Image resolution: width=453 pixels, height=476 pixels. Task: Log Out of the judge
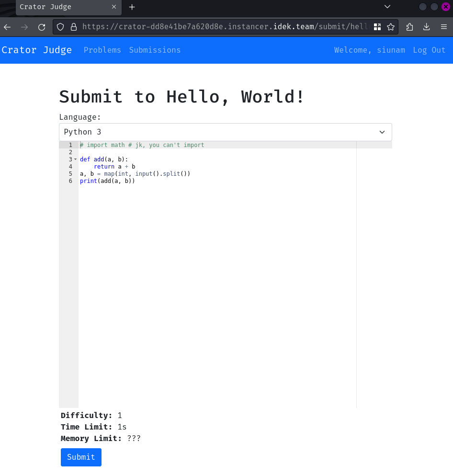(x=429, y=50)
